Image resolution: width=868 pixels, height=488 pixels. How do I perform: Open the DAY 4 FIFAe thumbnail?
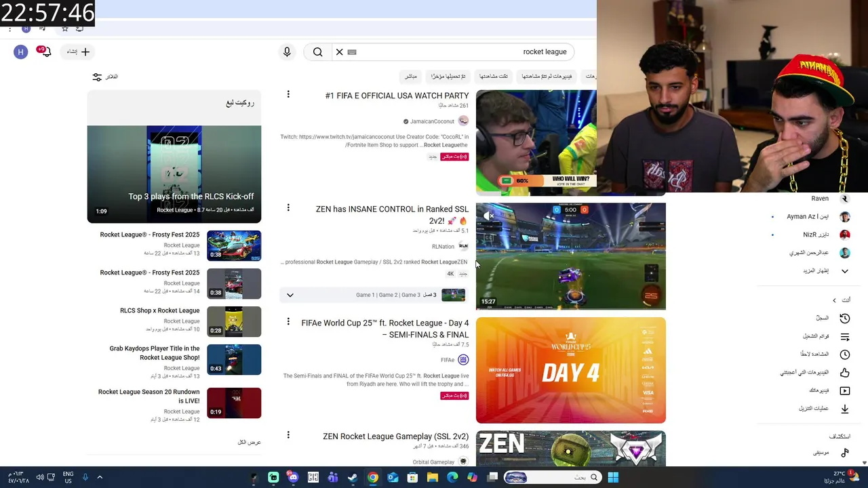click(570, 370)
